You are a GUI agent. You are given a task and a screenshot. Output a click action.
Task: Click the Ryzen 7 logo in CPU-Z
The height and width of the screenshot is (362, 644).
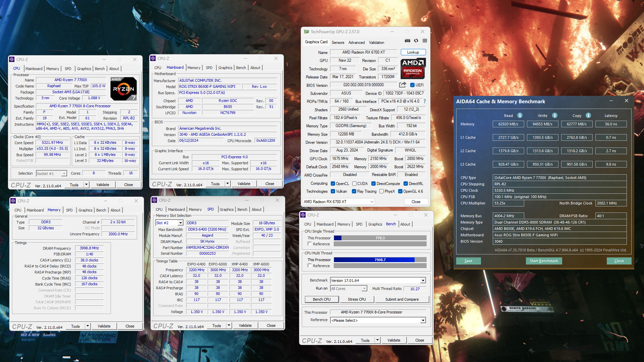(x=123, y=89)
